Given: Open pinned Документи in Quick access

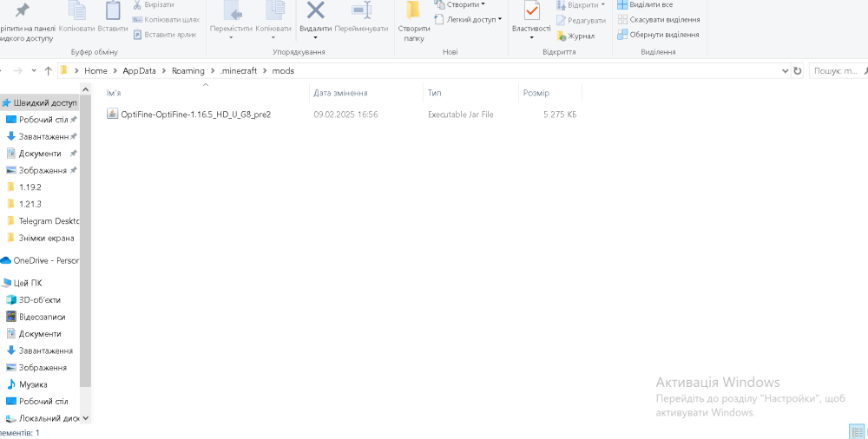Looking at the screenshot, I should (40, 154).
